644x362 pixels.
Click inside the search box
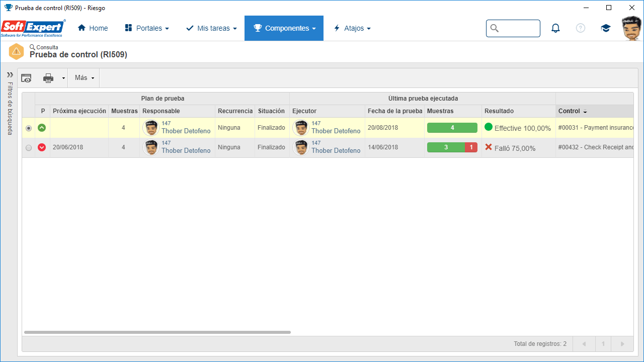[x=513, y=28]
